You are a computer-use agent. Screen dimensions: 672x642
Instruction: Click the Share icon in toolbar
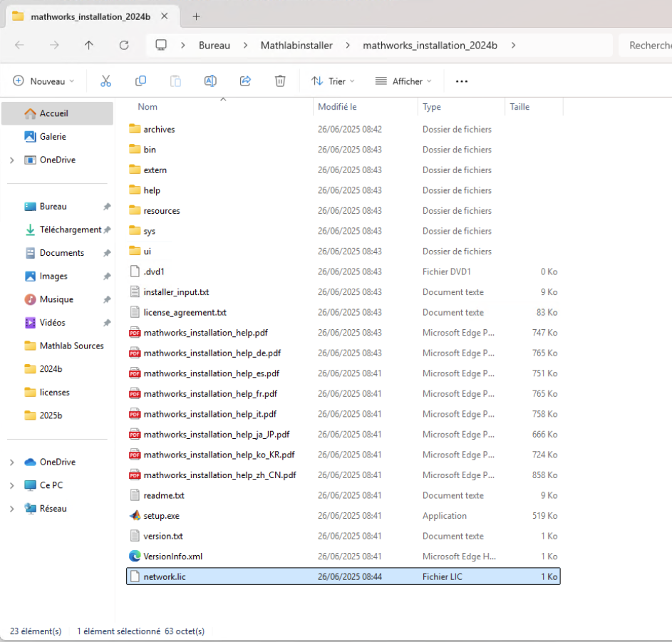[245, 81]
